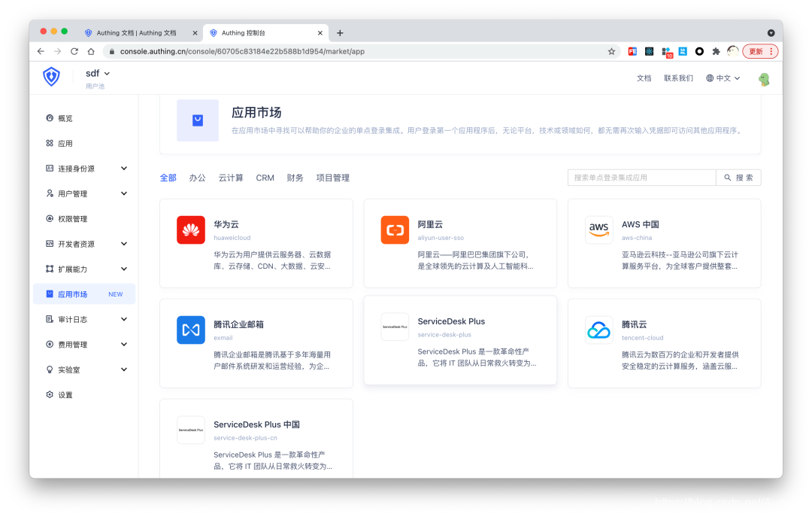Click the 设置 gear icon
Image resolution: width=812 pixels, height=517 pixels.
[x=50, y=394]
